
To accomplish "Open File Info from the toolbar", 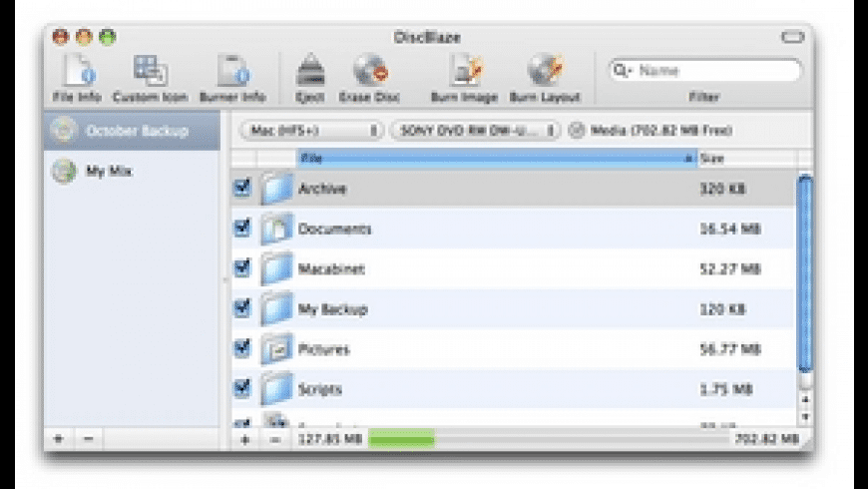I will point(78,78).
